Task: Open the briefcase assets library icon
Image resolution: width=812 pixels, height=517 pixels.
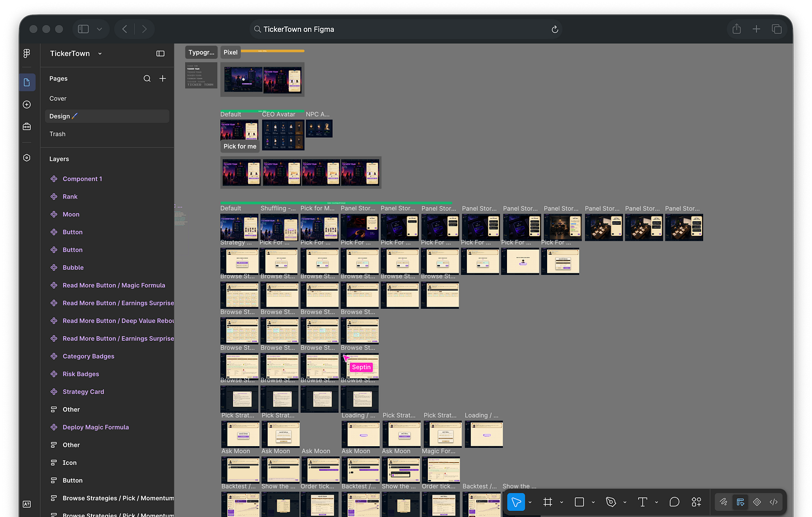Action: (x=27, y=127)
